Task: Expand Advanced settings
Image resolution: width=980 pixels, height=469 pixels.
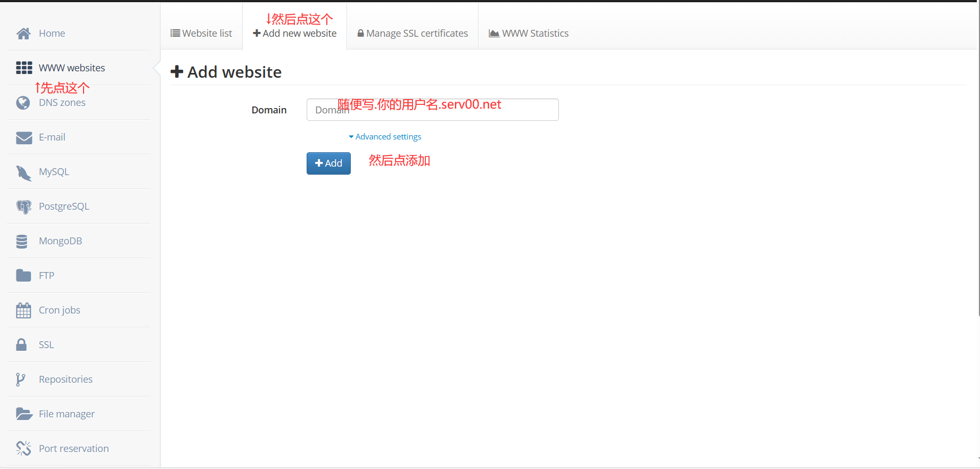Action: (385, 137)
